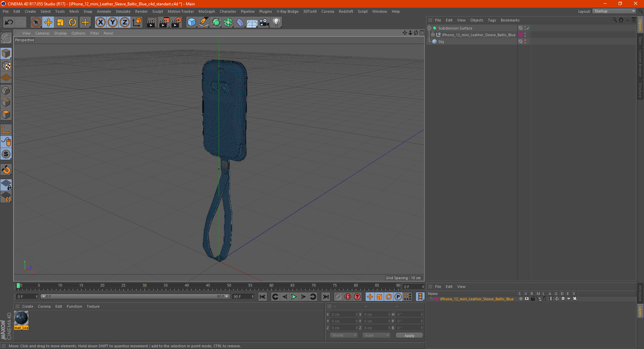Switch to Model mode
The width and height of the screenshot is (644, 349).
(x=6, y=53)
